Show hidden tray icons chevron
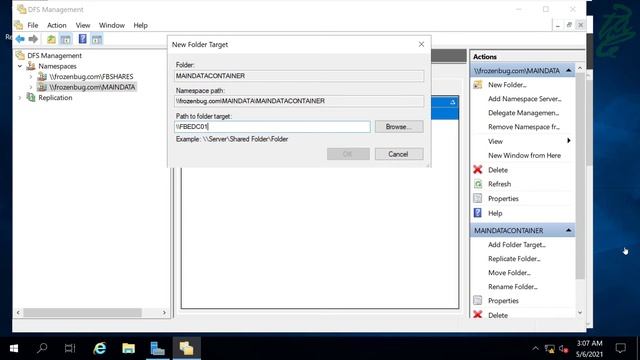Screen dimensions: 640x360 (x=535, y=349)
